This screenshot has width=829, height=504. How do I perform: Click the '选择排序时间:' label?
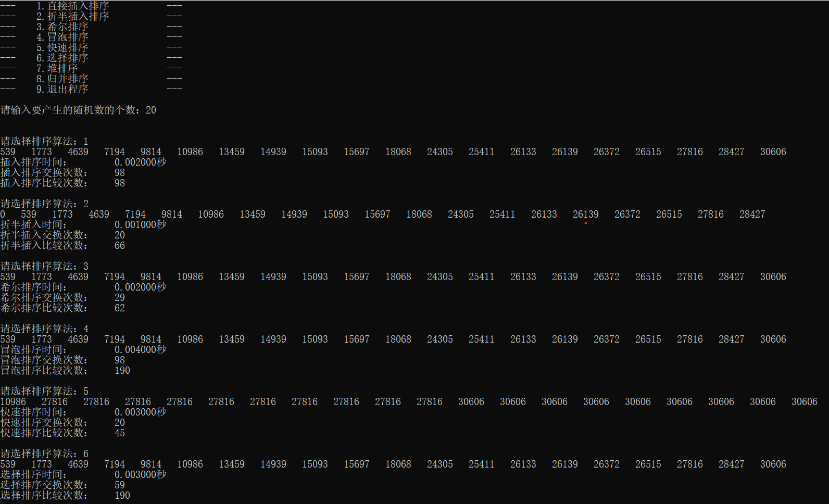tap(34, 474)
